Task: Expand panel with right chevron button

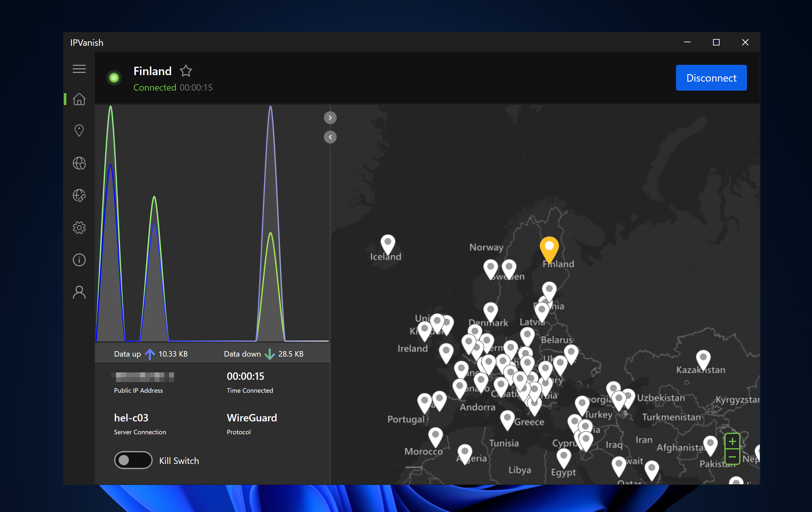Action: point(330,118)
